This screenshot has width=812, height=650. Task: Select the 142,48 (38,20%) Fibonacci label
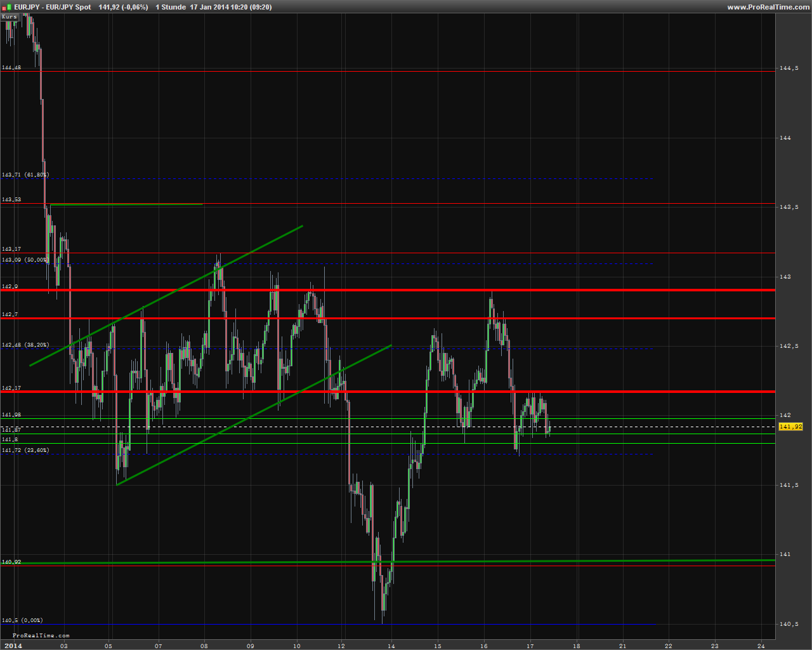(25, 345)
